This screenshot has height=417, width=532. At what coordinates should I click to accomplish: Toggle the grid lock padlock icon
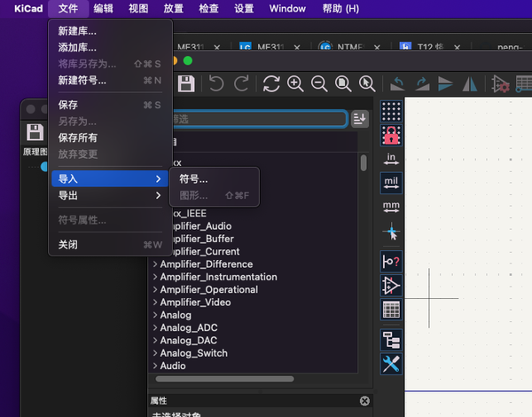coord(391,135)
